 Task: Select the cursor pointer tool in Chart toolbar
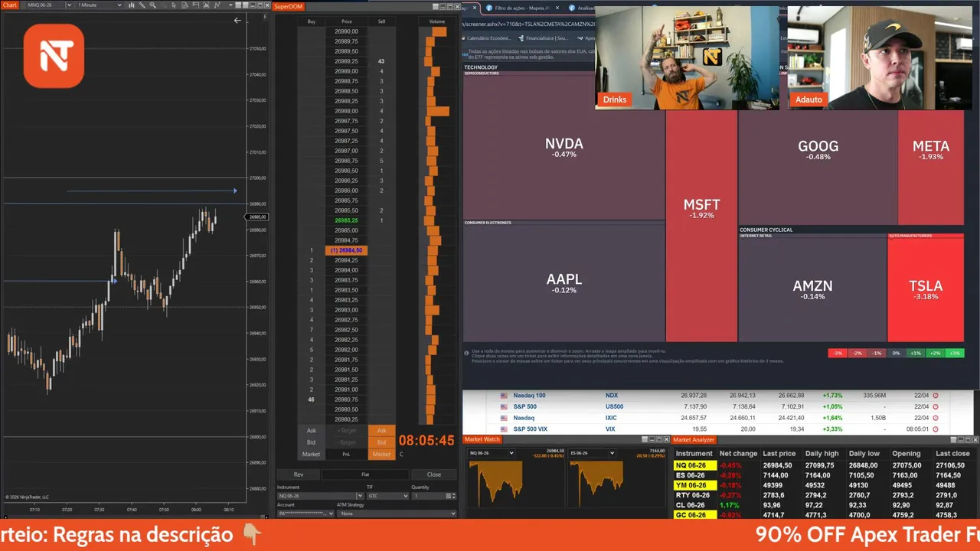(x=174, y=5)
